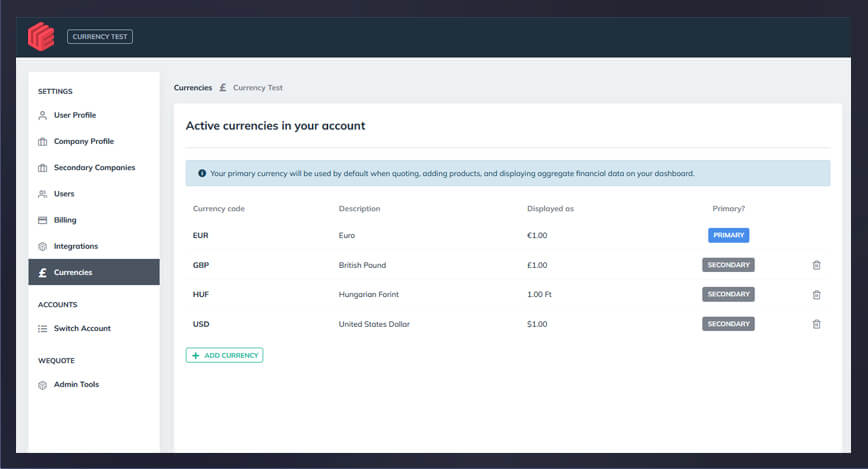Toggle HUF Secondary badge to primary
This screenshot has width=868, height=469.
click(x=728, y=294)
